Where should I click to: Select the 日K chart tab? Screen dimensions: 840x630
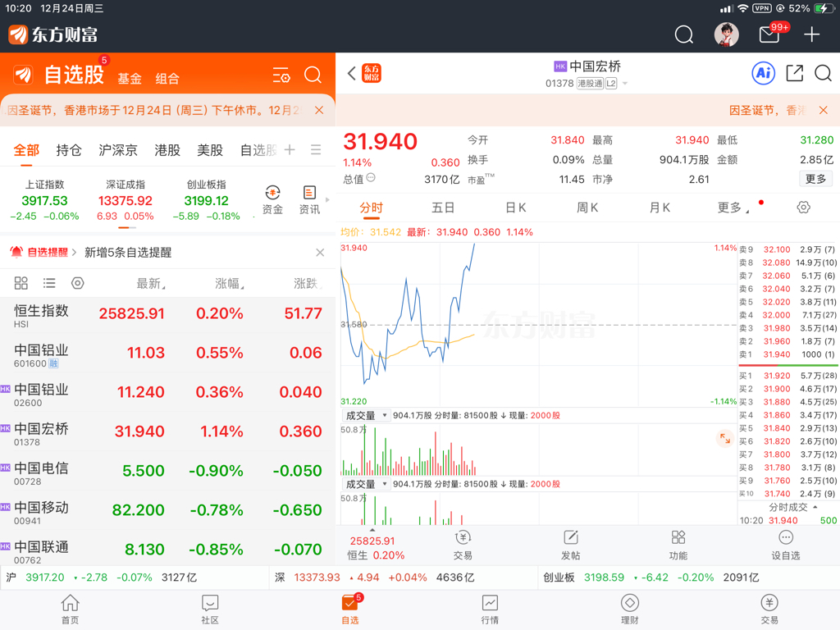(x=516, y=208)
